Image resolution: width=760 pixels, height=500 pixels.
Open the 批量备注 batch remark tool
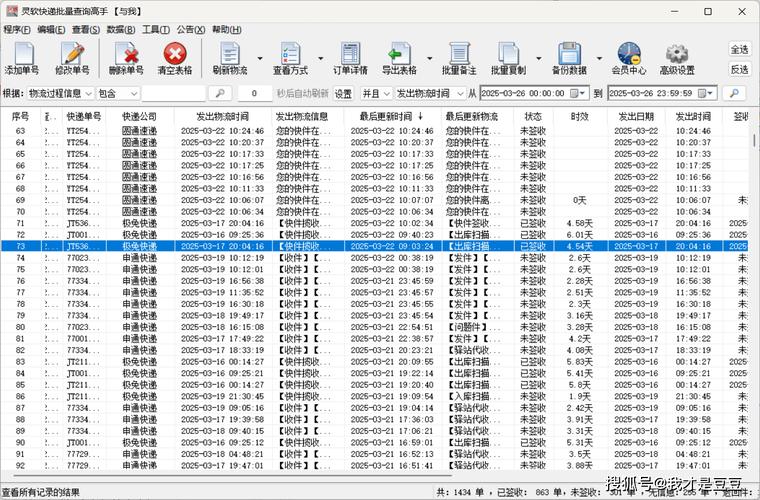tap(458, 58)
